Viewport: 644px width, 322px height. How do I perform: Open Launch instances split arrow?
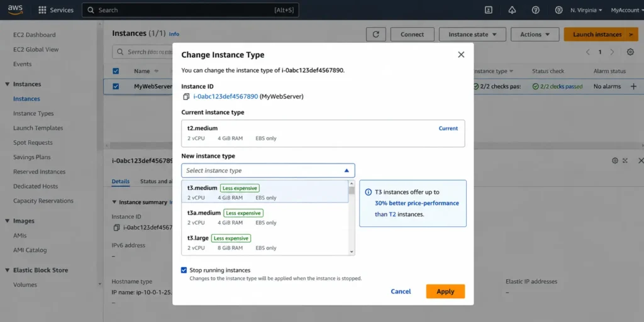(x=631, y=35)
